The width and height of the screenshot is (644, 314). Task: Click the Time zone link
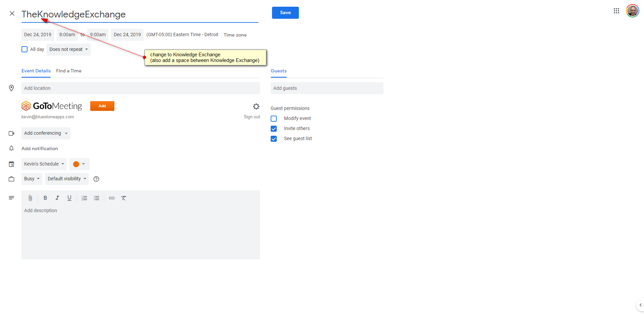(235, 35)
